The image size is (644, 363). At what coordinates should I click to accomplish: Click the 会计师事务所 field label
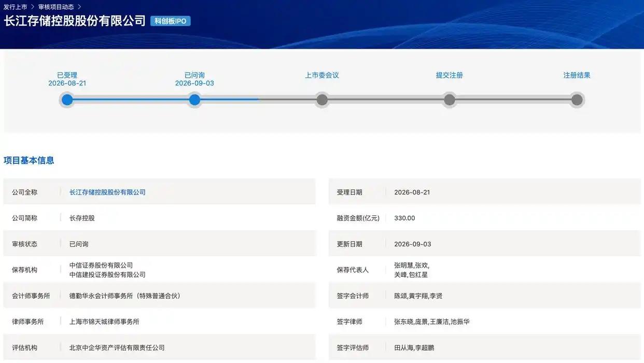tap(31, 296)
